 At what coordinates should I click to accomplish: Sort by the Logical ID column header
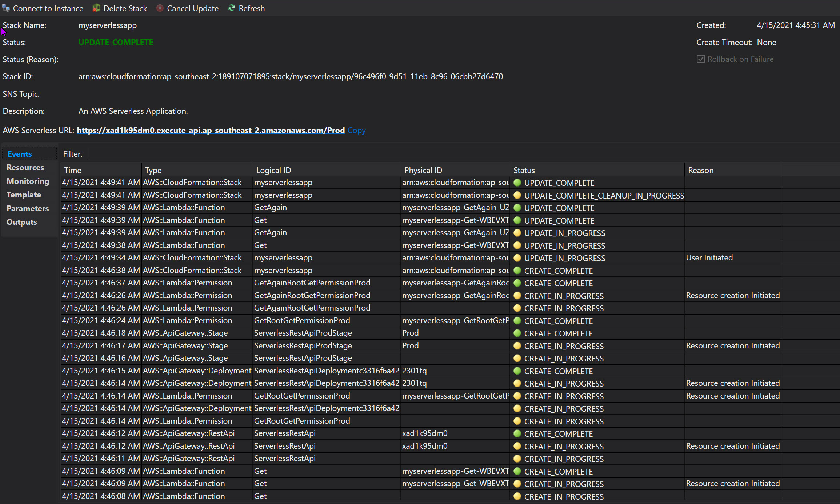tap(327, 170)
